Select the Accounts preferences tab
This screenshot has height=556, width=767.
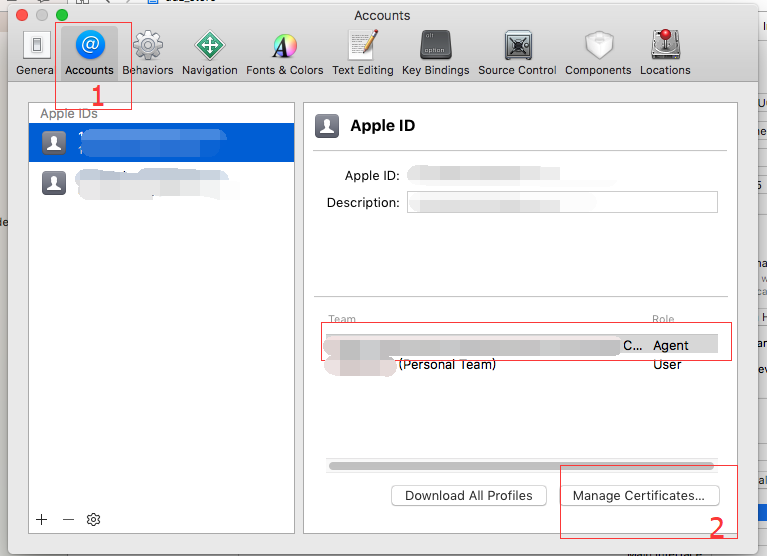point(90,53)
